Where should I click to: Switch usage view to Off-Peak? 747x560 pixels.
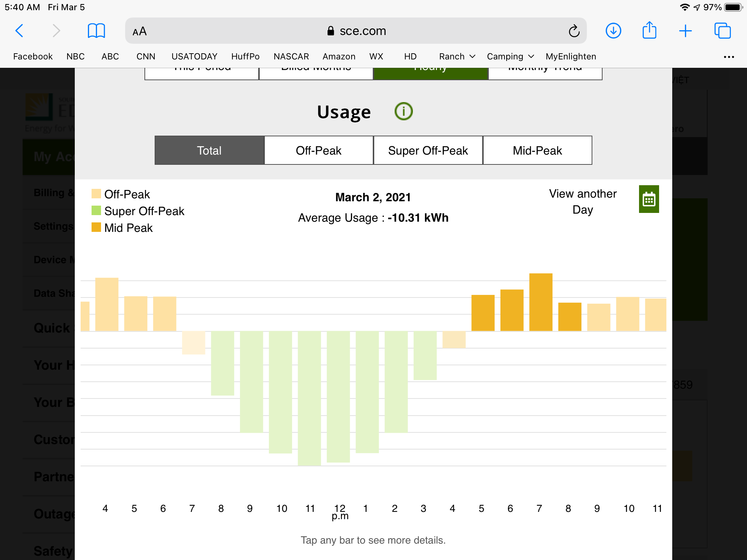pos(318,151)
